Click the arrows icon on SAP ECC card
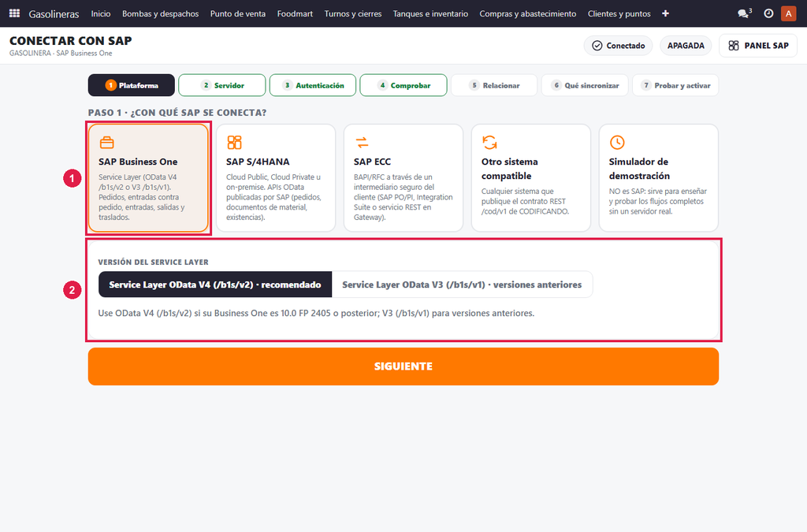This screenshot has height=532, width=807. click(362, 142)
